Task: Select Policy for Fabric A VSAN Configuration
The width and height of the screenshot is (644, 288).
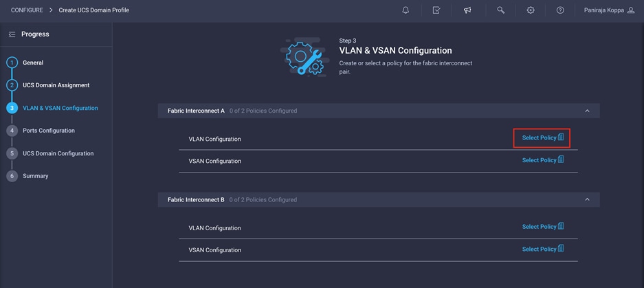Action: 542,160
